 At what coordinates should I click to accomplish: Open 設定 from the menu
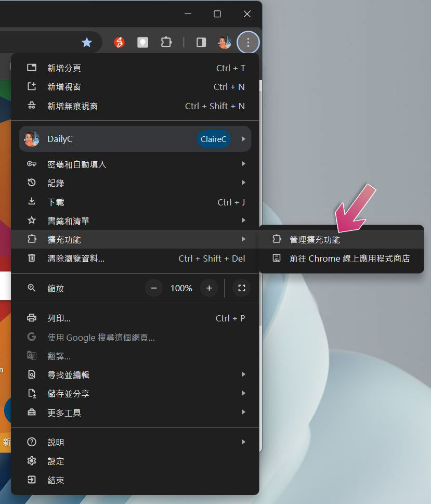coord(56,461)
